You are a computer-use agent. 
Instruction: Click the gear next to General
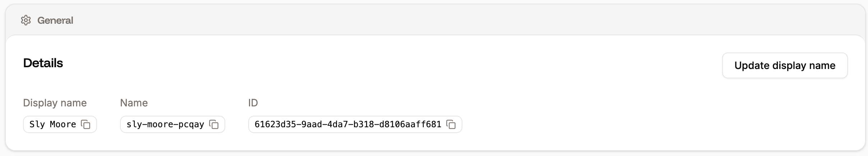coord(26,20)
